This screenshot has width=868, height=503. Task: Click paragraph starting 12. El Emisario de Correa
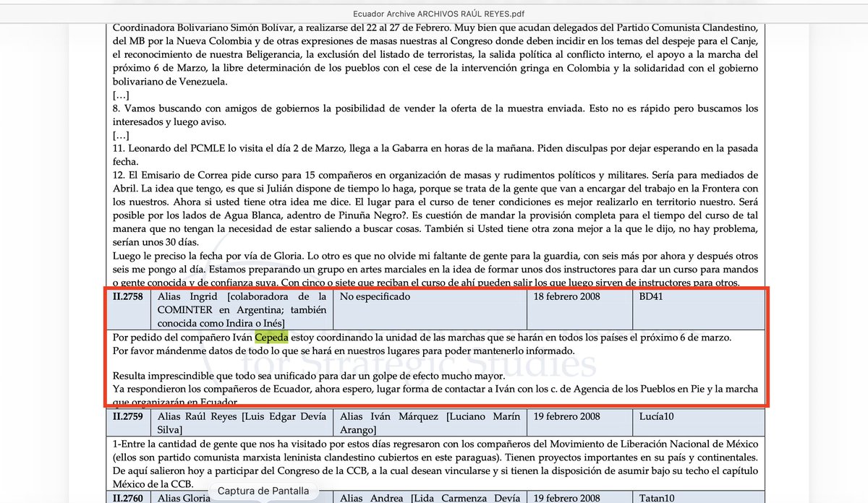click(x=435, y=209)
